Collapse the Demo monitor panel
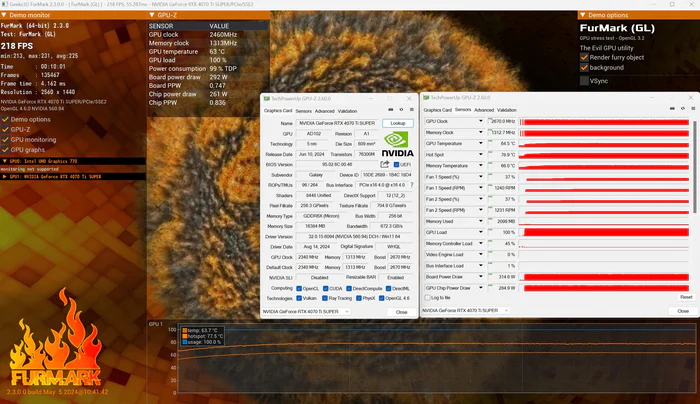This screenshot has width=700, height=404. (x=4, y=15)
